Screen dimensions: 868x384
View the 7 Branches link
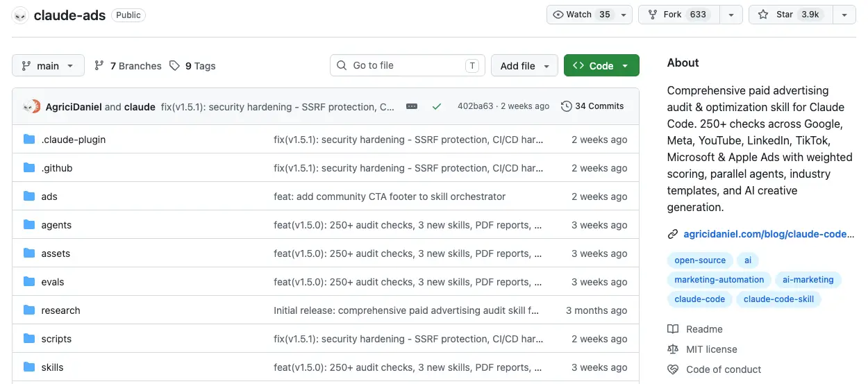point(128,66)
